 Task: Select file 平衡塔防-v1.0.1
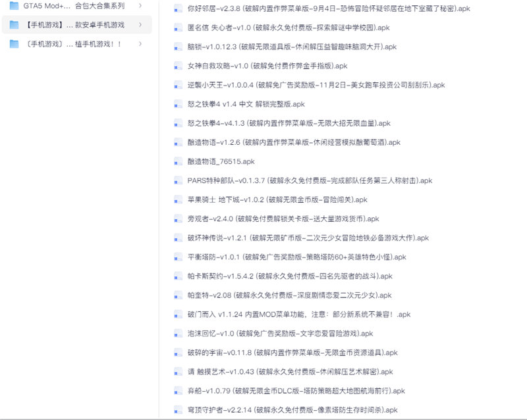pos(297,257)
